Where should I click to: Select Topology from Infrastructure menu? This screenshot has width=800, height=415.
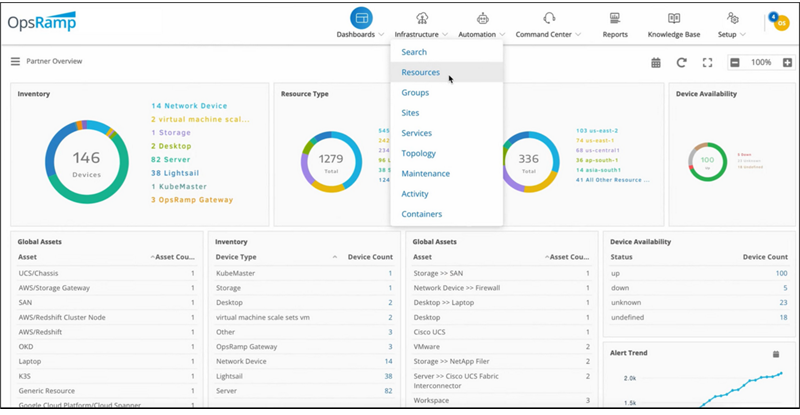coord(446,154)
